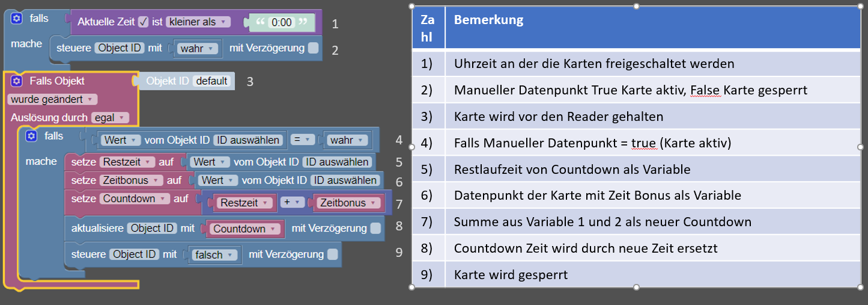Click gear icon on Falls Objekt block

click(17, 81)
